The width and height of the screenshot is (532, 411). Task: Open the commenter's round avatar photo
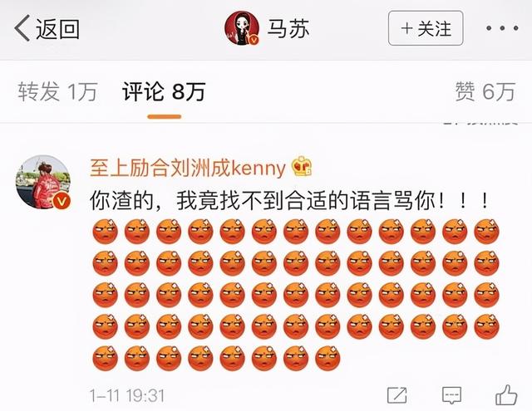point(43,182)
